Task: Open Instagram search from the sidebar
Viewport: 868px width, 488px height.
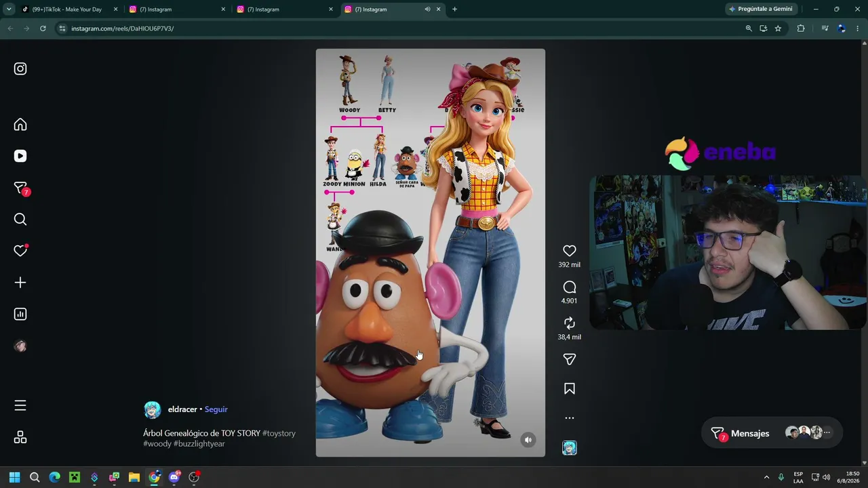Action: 20,219
